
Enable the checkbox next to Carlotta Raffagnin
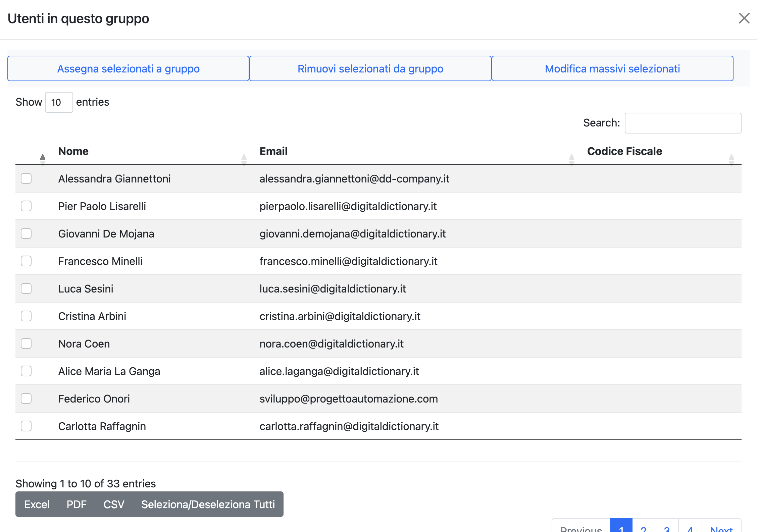[26, 426]
